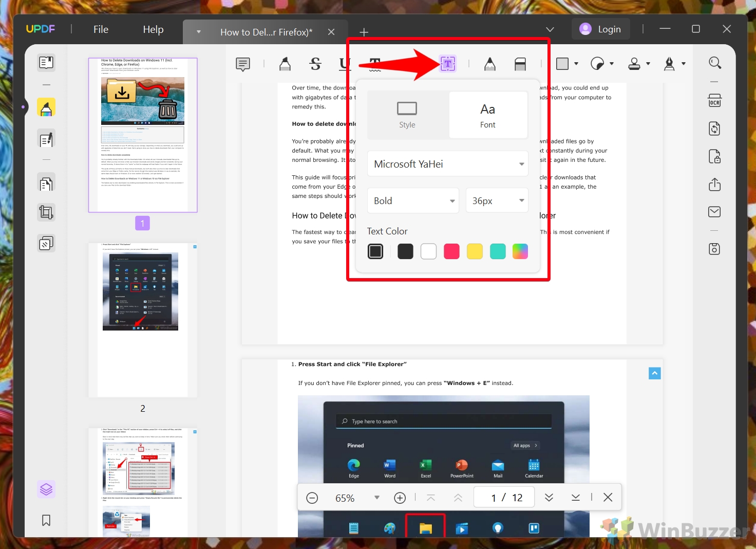Open the Organize Pages tool in left sidebar
The height and width of the screenshot is (549, 756).
pos(46,184)
